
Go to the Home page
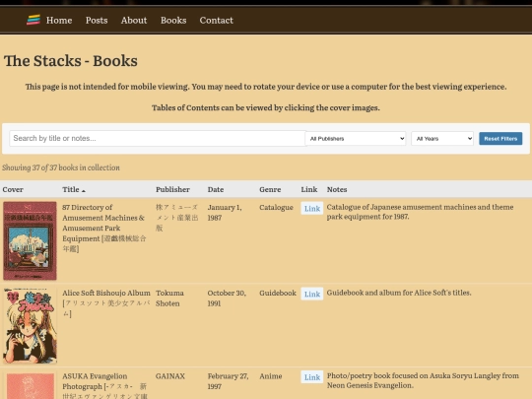tap(59, 21)
